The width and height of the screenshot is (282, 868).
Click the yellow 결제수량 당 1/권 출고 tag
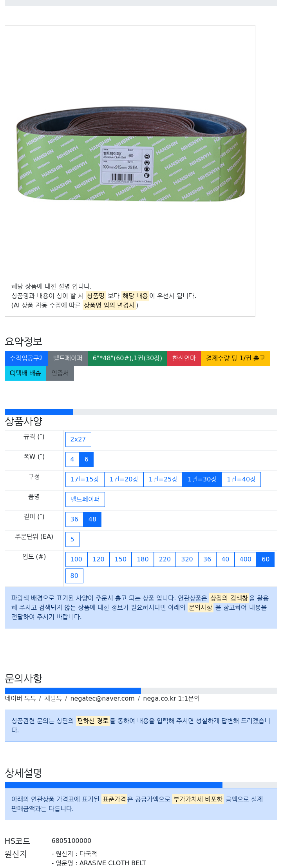coord(235,358)
